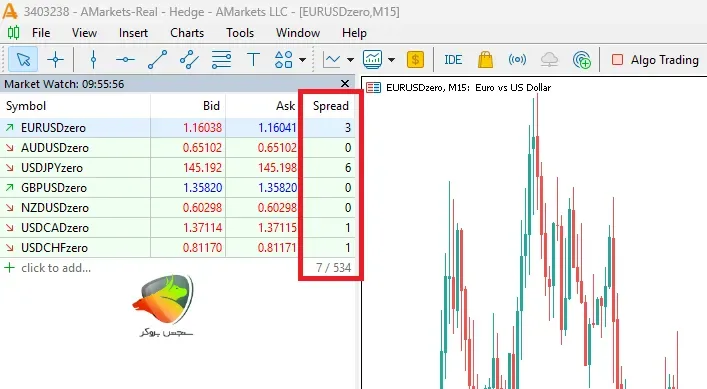Click AUDUSDzero bid price 0.65102
This screenshot has width=707, height=389.
[x=202, y=147]
